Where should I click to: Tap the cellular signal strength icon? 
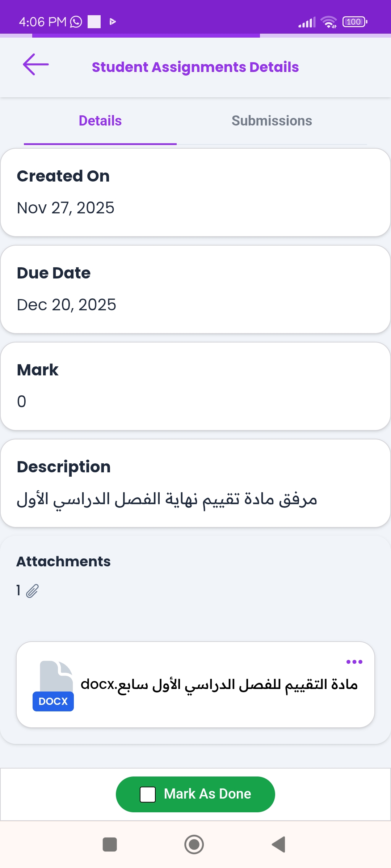pos(307,22)
